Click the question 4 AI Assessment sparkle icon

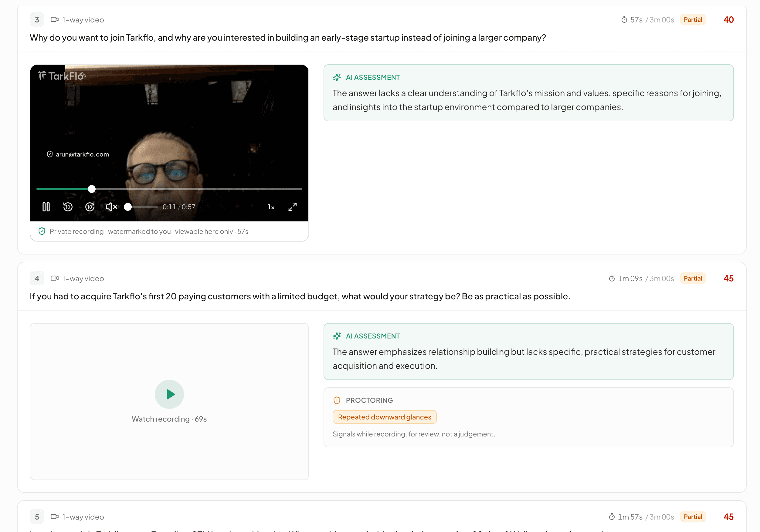point(337,336)
